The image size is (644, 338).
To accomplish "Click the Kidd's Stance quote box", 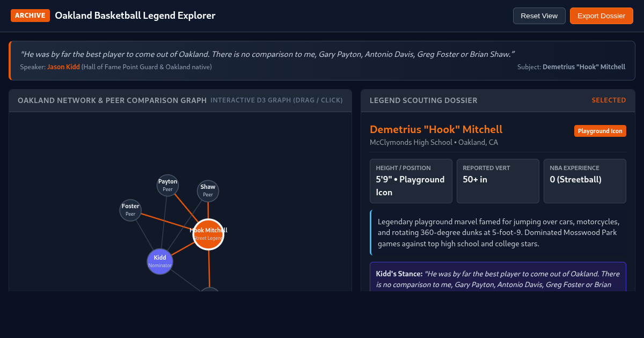I will pyautogui.click(x=498, y=277).
